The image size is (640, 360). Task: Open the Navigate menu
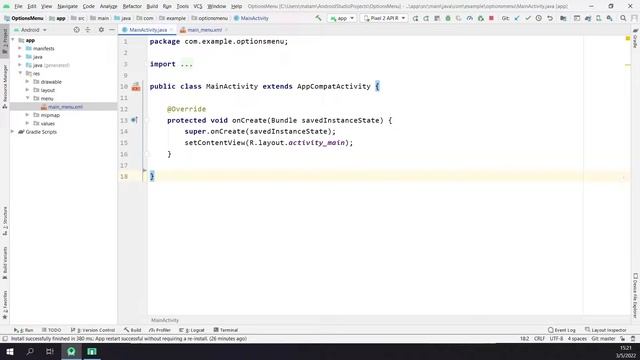click(67, 7)
